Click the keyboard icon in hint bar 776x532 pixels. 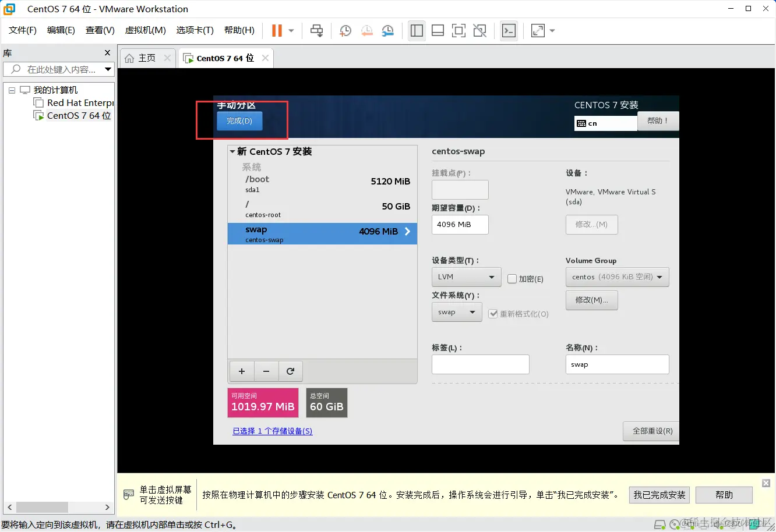tap(129, 495)
